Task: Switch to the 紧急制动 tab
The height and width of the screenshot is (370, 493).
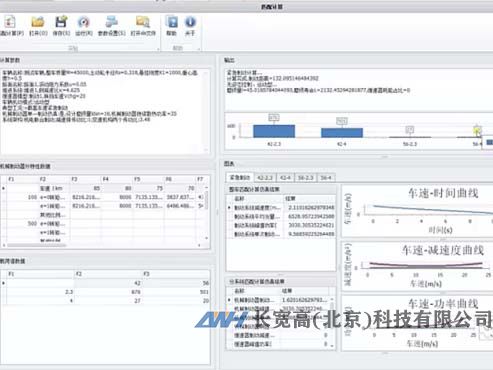Action: pos(240,178)
